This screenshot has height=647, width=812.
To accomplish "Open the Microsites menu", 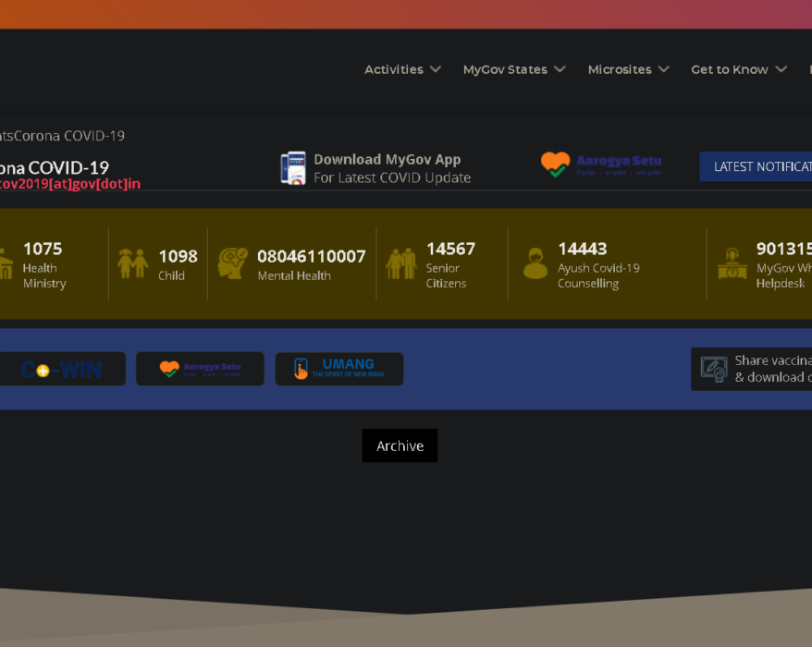I will coord(620,69).
